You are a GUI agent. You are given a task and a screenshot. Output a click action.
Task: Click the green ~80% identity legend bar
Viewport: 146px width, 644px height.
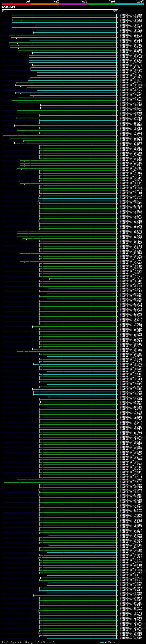click(x=101, y=4)
